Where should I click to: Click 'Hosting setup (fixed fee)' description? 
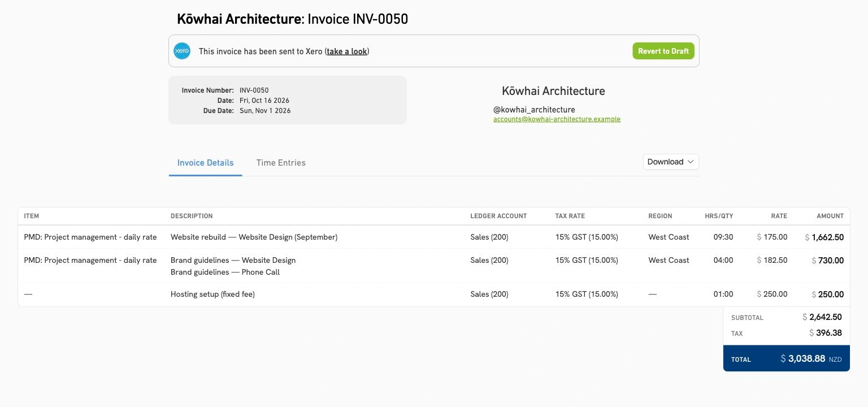[212, 295]
